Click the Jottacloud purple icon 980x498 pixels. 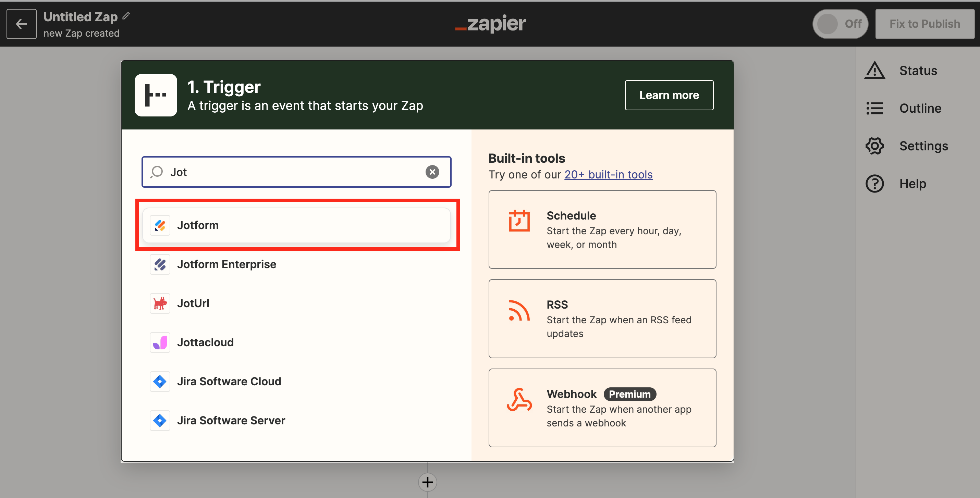pos(160,343)
